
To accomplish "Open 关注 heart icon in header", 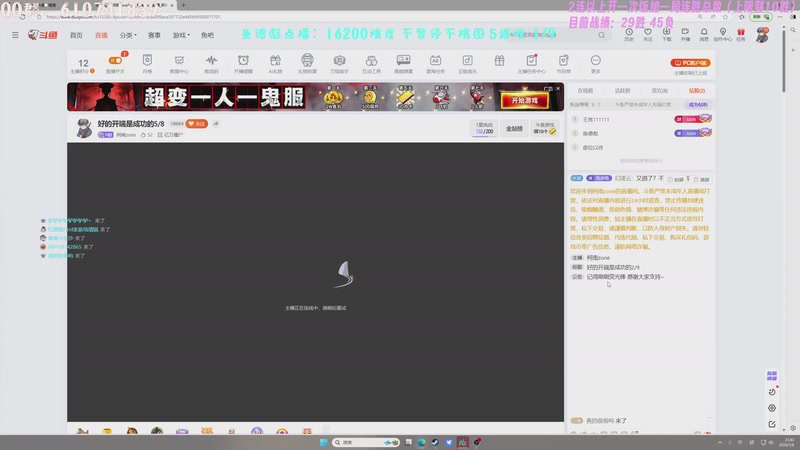I will 647,34.
